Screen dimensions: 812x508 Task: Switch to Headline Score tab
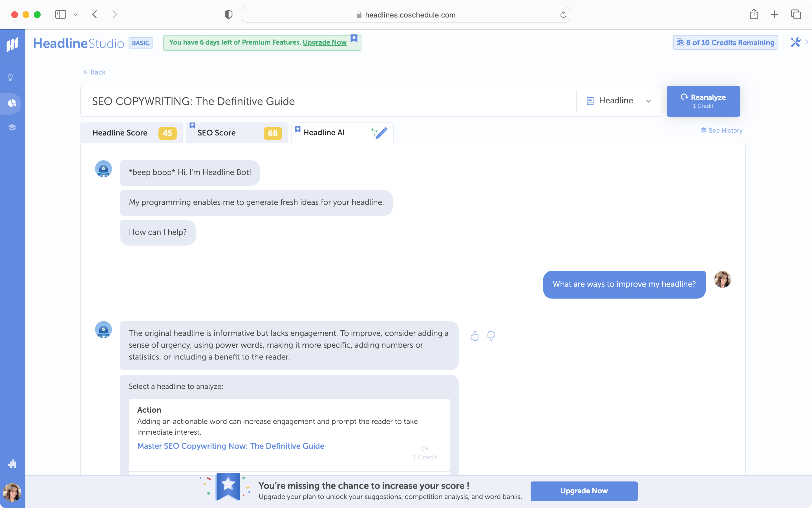[x=132, y=133]
